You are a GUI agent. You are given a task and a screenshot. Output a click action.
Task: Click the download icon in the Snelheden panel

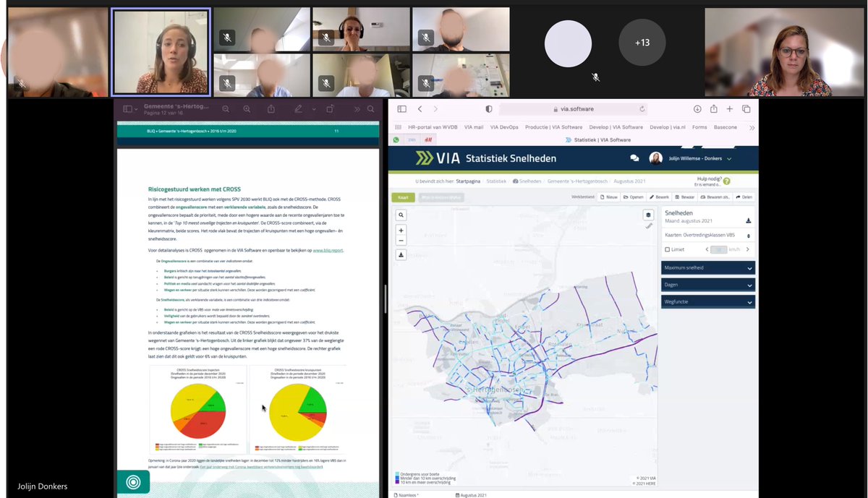click(x=749, y=221)
